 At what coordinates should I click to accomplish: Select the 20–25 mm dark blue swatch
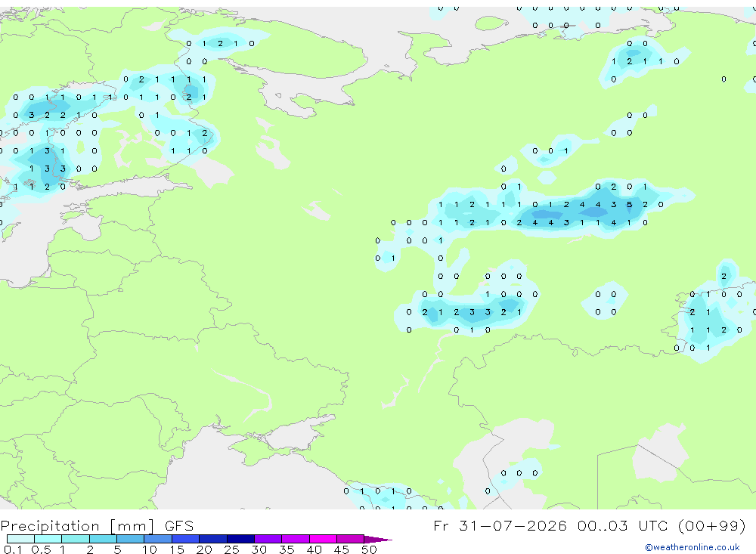coord(212,539)
